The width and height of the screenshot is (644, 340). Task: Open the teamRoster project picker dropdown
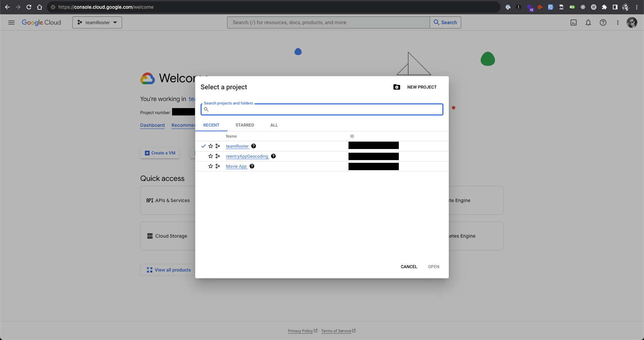(97, 22)
